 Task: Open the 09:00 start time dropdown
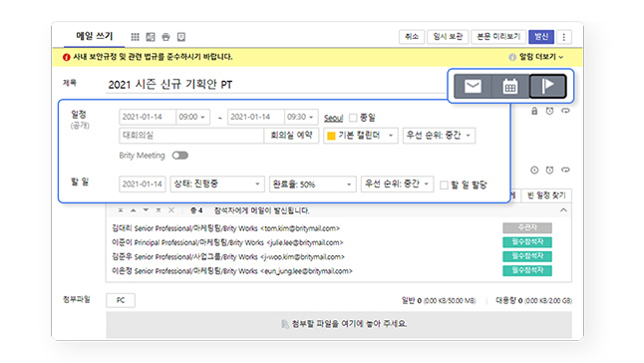192,117
